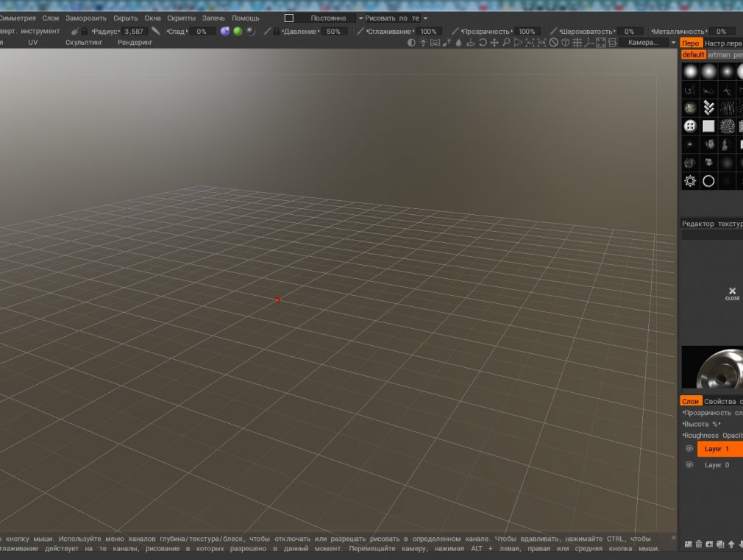Image resolution: width=743 pixels, height=560 pixels.
Task: Open the Настр.пера tab
Action: pyautogui.click(x=723, y=43)
